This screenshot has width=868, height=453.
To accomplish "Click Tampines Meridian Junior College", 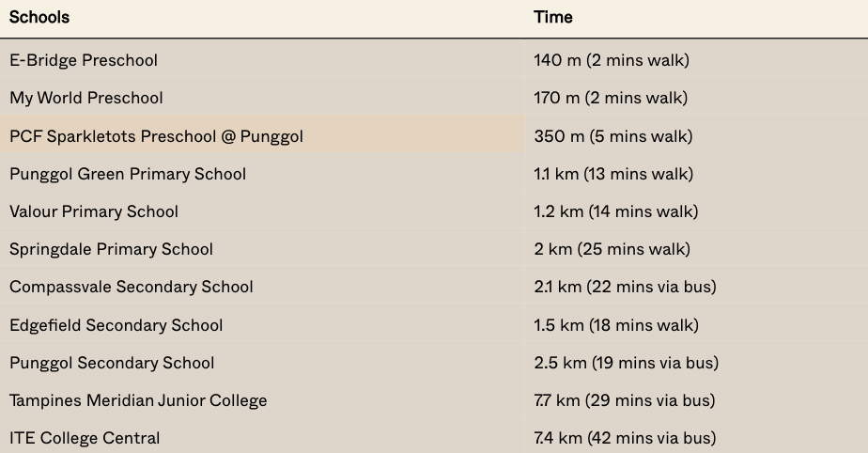I will (x=138, y=400).
